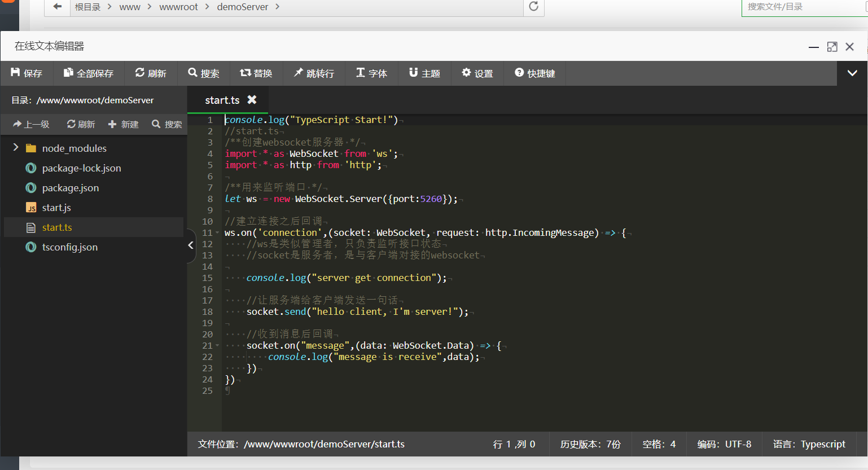Screen dimensions: 868x470
Task: Navigate to demoServer in the breadcrumb
Action: point(243,7)
